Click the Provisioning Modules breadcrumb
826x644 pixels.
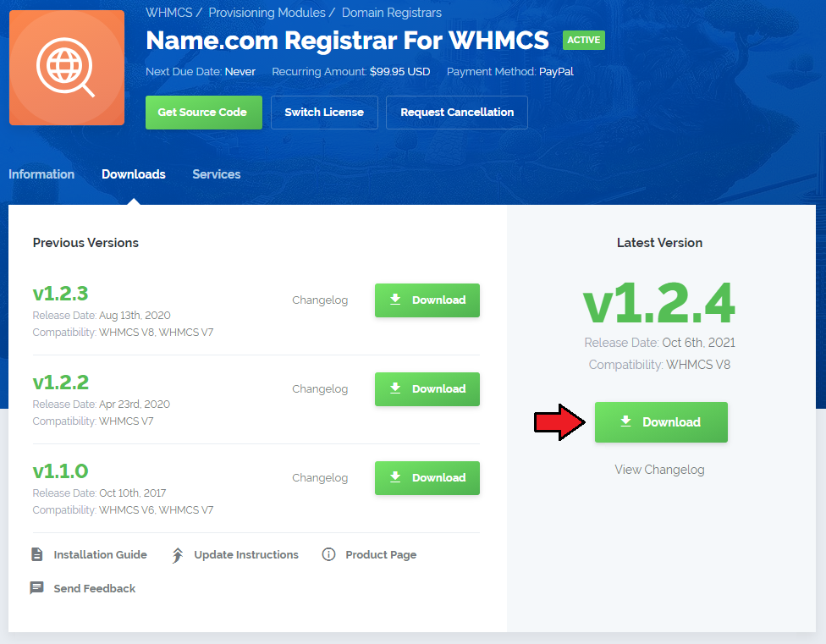[x=267, y=13]
